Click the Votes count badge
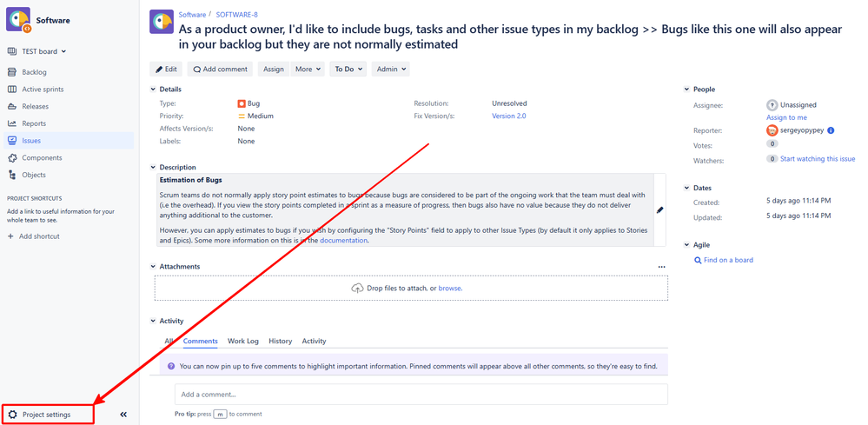The image size is (868, 425). tap(772, 144)
